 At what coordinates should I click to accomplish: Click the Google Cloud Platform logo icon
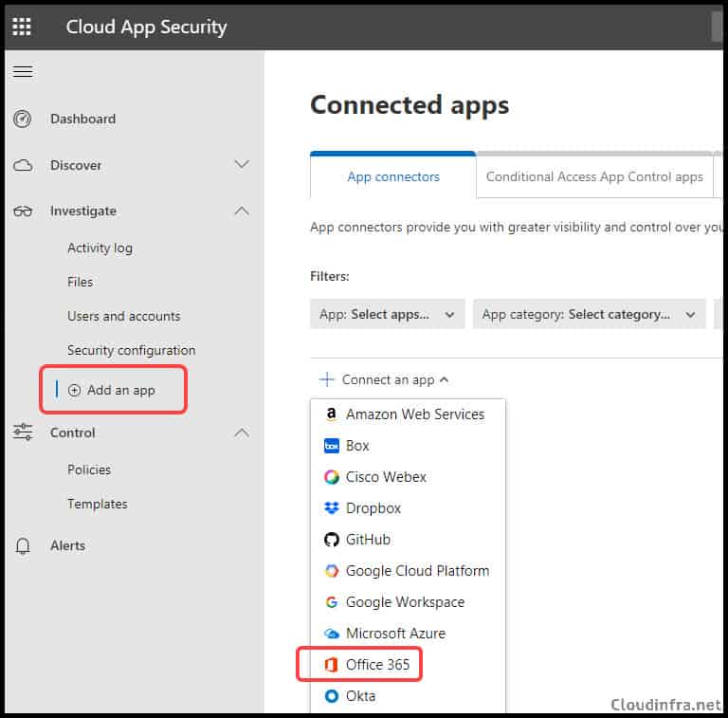(332, 571)
